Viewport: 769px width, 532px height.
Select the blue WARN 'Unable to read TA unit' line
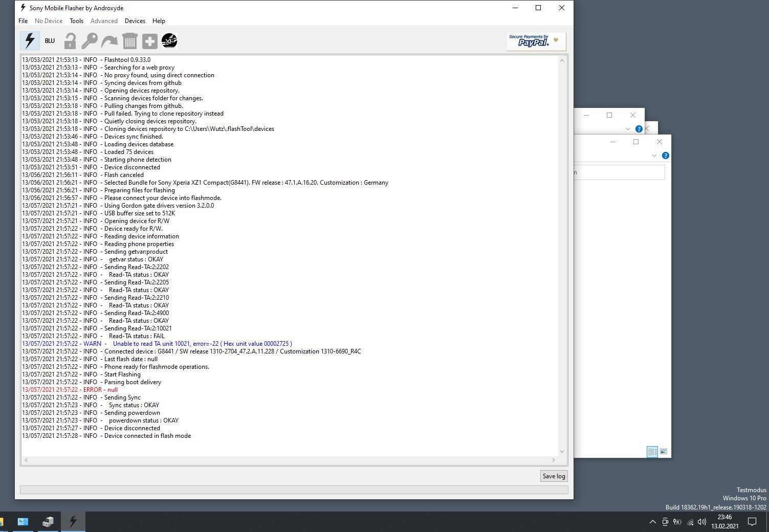coord(157,344)
